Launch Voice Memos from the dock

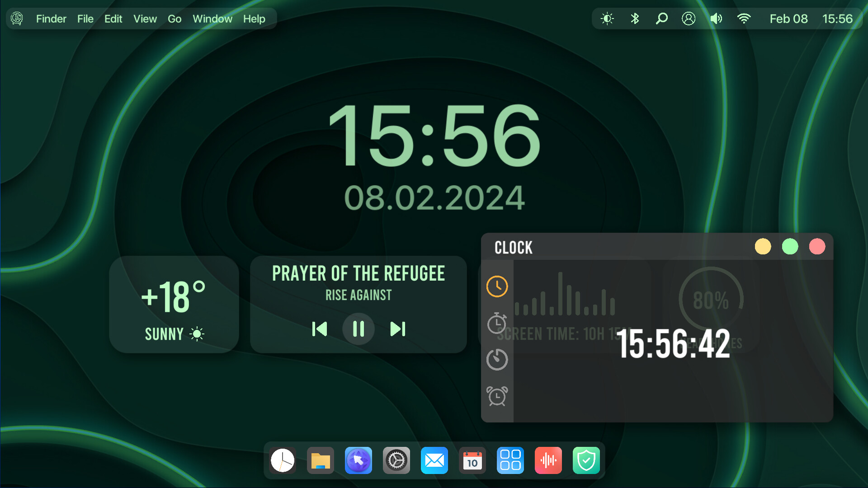tap(548, 460)
